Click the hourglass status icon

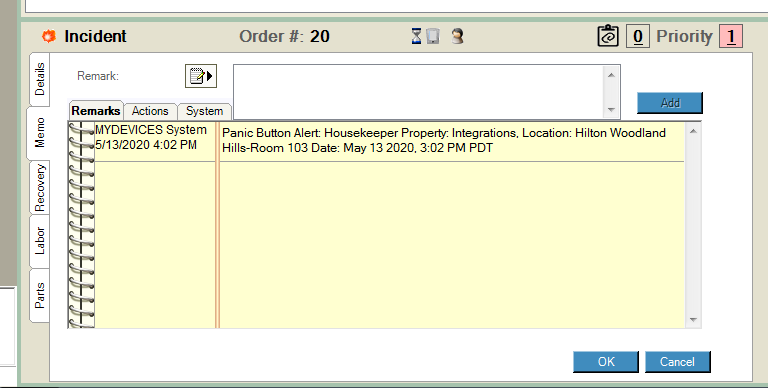(x=416, y=36)
